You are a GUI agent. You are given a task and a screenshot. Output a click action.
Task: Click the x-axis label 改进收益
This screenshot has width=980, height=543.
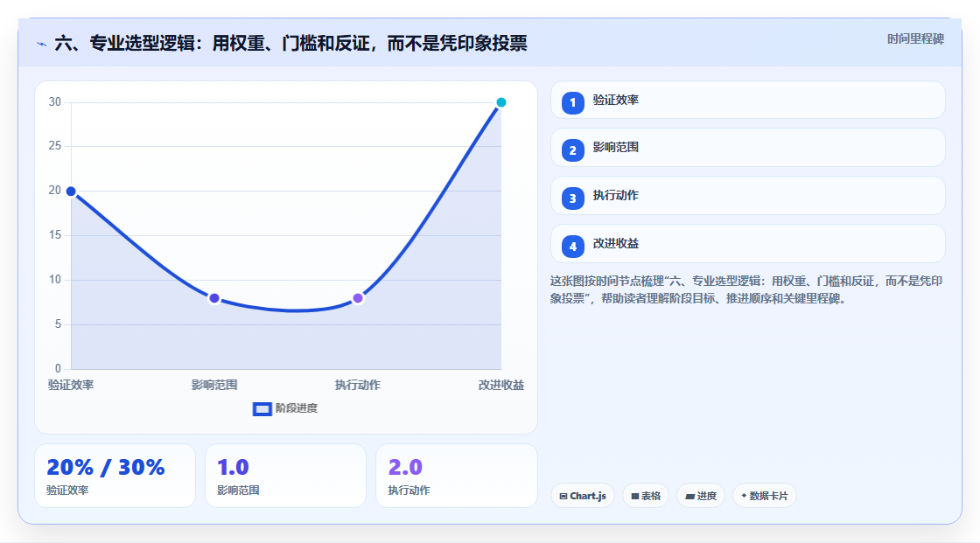coord(501,385)
